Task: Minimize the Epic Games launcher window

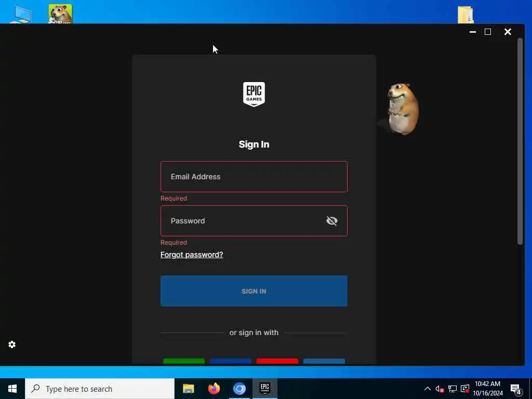Action: coord(473,32)
